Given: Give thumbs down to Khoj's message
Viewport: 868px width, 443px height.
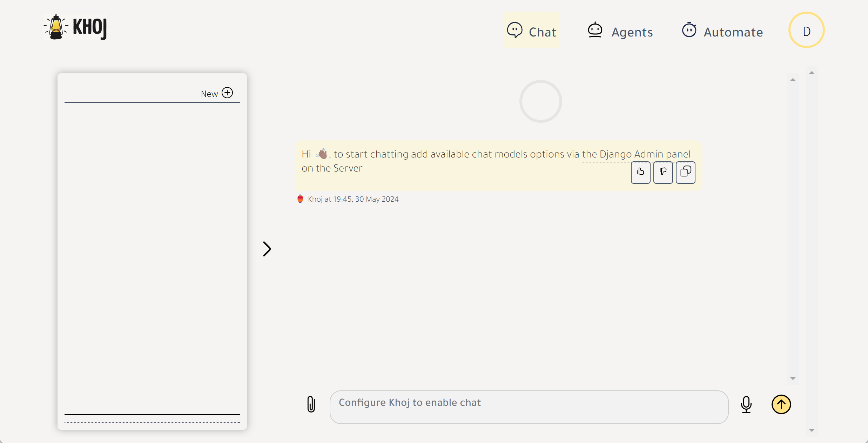Looking at the screenshot, I should point(663,172).
